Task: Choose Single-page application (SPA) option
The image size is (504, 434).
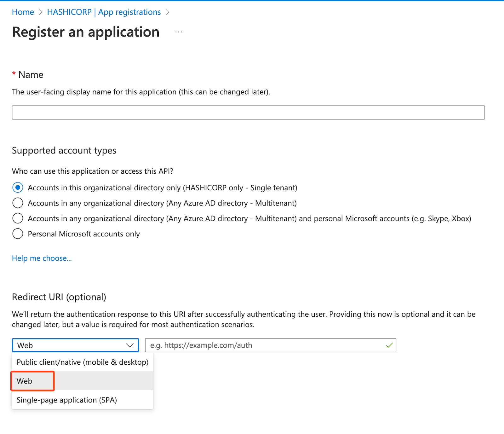Action: (66, 400)
